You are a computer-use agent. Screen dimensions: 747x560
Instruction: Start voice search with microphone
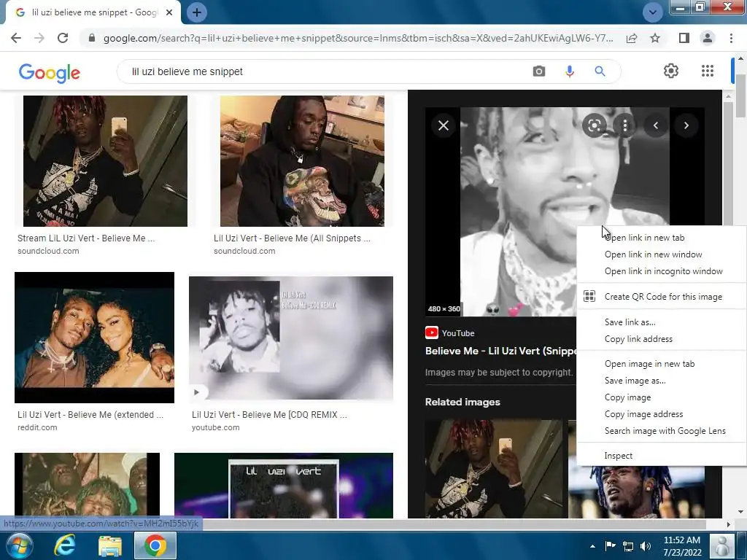(x=569, y=71)
